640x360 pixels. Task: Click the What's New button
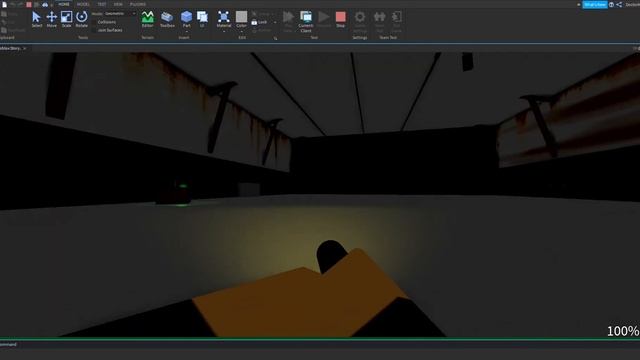[x=595, y=4]
